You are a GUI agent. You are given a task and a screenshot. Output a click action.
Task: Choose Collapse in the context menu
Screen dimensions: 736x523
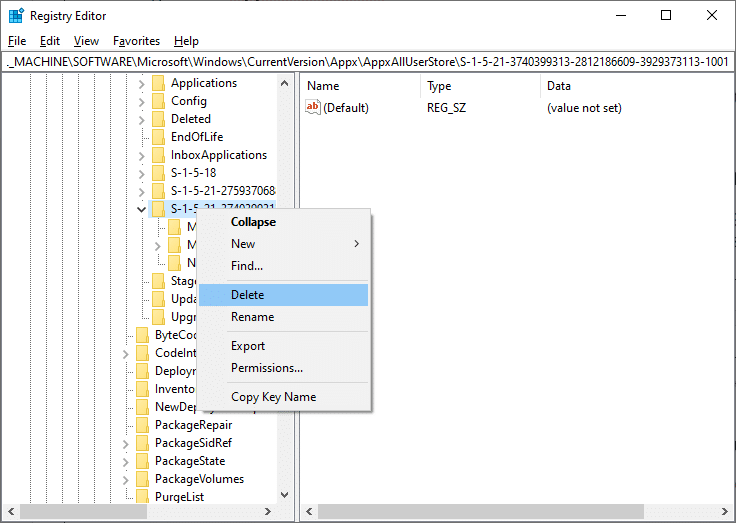[284, 222]
